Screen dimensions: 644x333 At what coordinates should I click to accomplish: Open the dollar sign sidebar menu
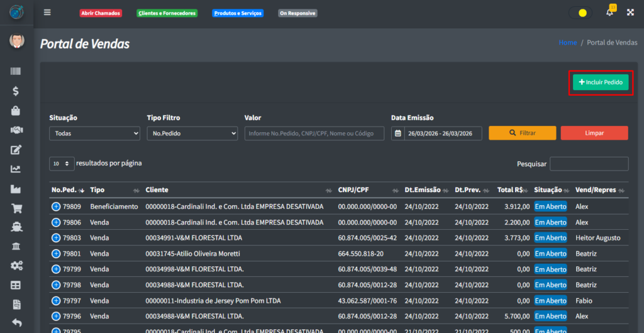pyautogui.click(x=16, y=91)
